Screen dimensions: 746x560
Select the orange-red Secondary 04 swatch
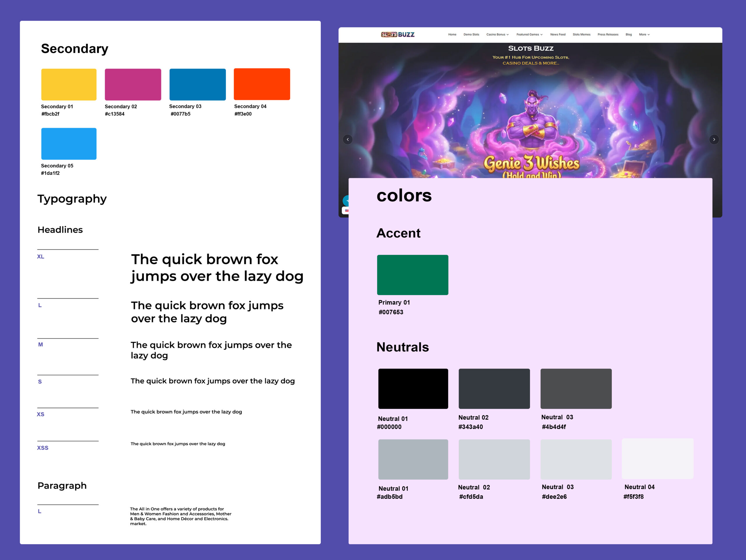(262, 84)
